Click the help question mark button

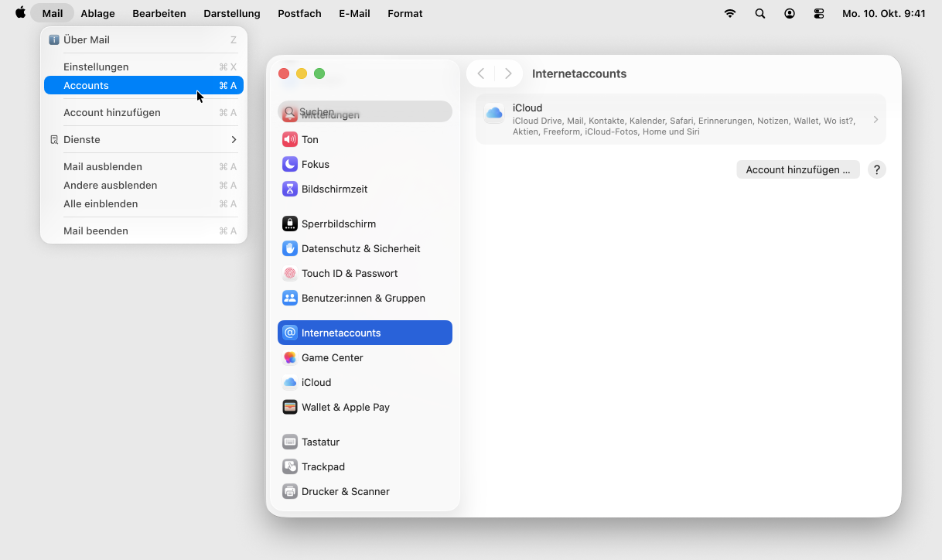coord(876,169)
